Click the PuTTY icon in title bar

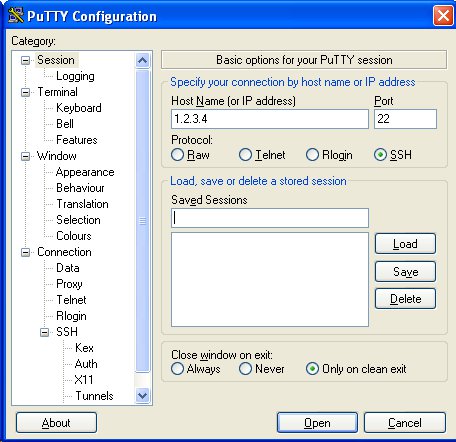point(15,15)
